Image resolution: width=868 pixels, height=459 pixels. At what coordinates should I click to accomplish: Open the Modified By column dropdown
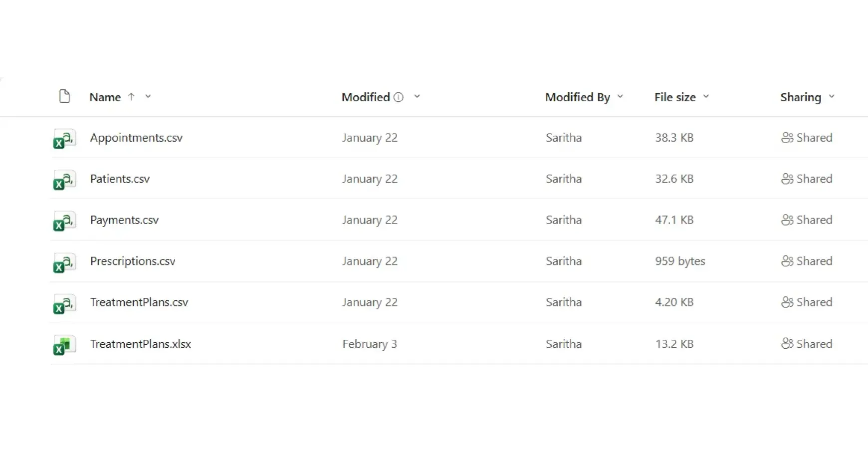(x=620, y=96)
